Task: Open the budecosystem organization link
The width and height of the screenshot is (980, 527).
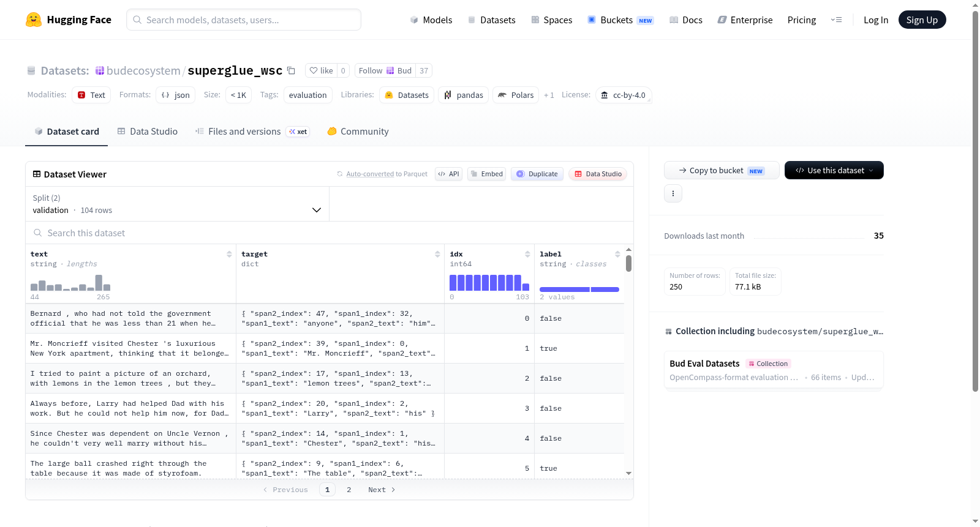Action: 143,70
